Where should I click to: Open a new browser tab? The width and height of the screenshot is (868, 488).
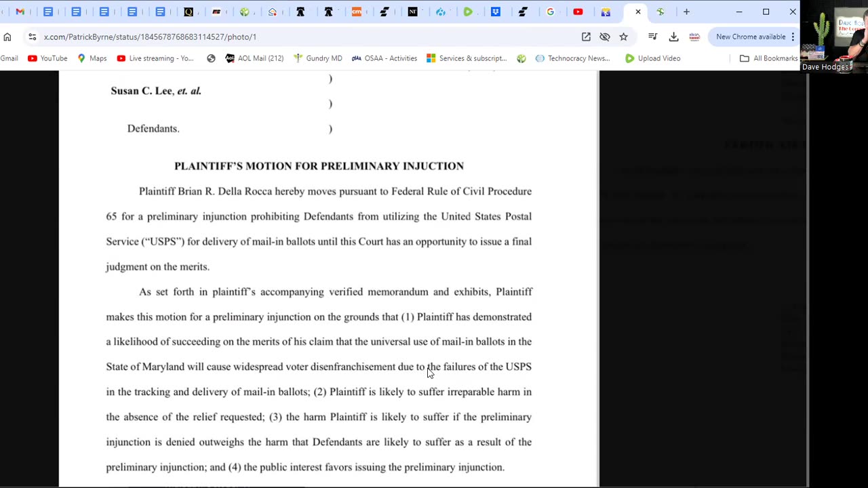coord(686,12)
